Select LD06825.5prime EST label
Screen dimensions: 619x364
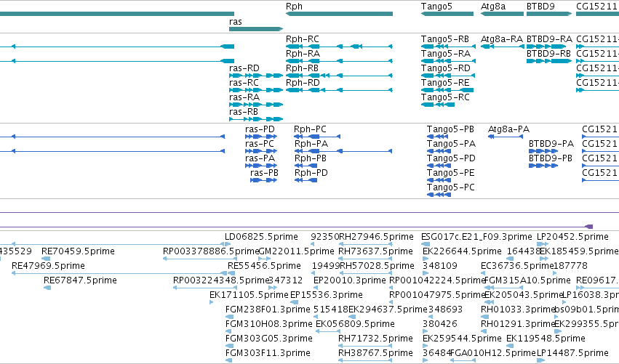point(261,237)
